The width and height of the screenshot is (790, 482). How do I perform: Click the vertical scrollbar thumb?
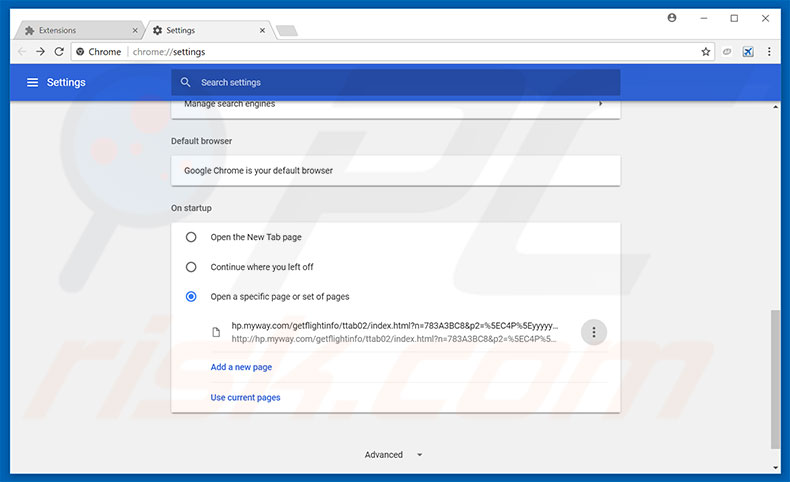click(775, 379)
